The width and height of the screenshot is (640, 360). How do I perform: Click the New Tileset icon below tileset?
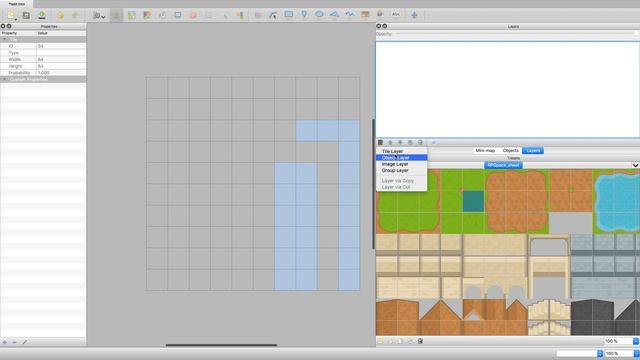click(x=380, y=341)
